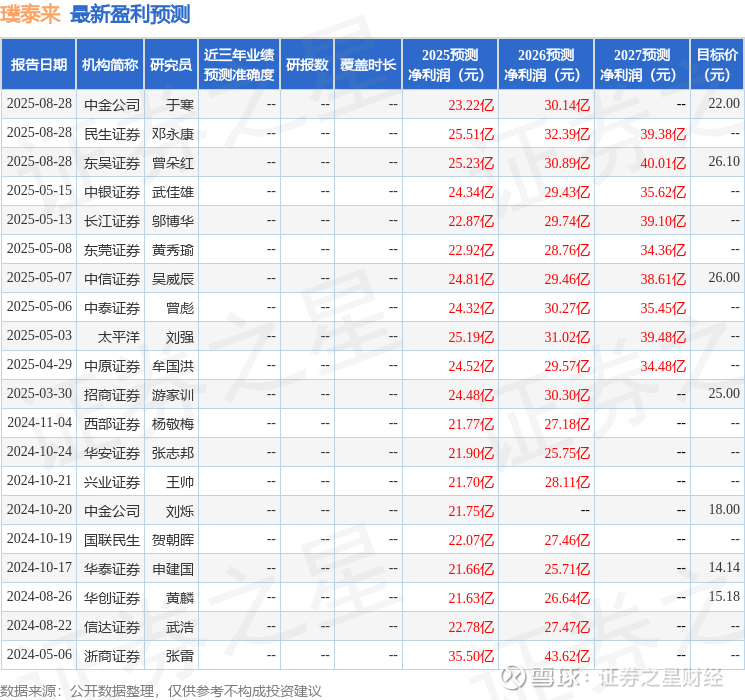Click the 报告日期 column header
745x700 pixels.
pyautogui.click(x=38, y=65)
